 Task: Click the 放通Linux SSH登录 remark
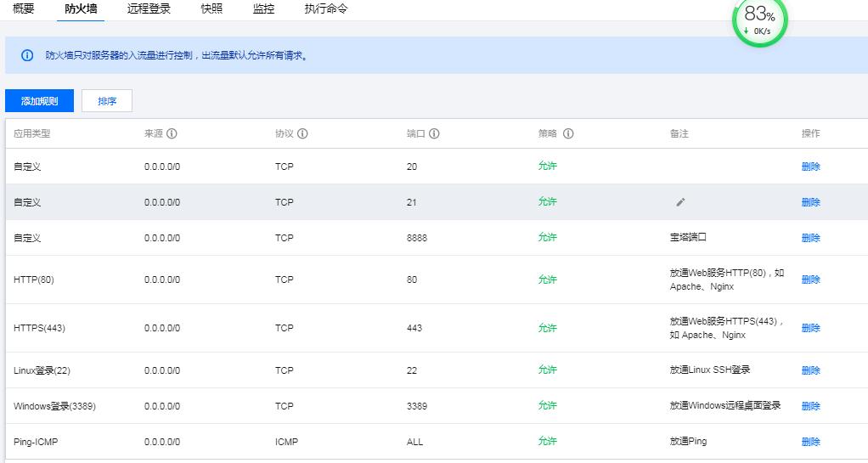[x=710, y=370]
